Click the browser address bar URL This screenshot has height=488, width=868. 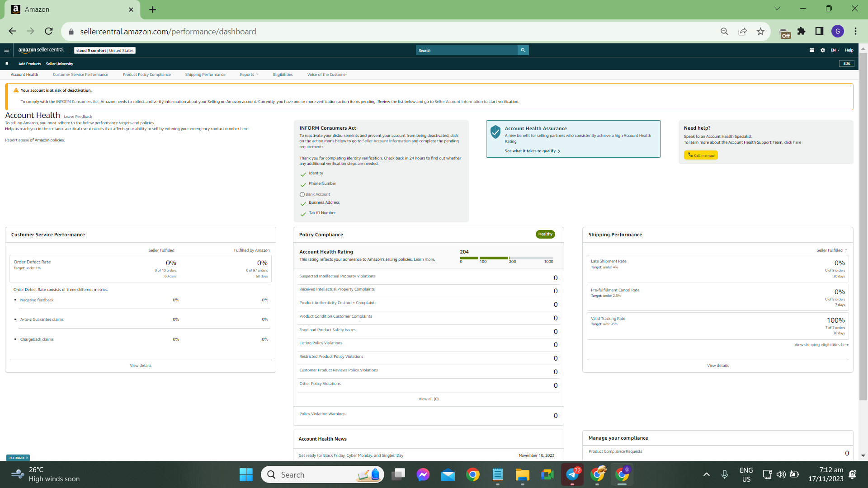click(168, 32)
